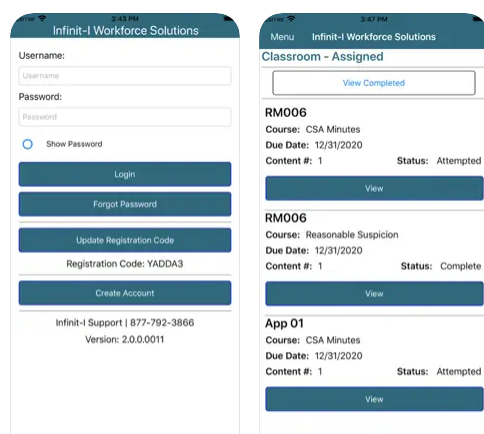The image size is (484, 434).
Task: Click Version: 2.0.0.0011 text
Action: tap(125, 339)
